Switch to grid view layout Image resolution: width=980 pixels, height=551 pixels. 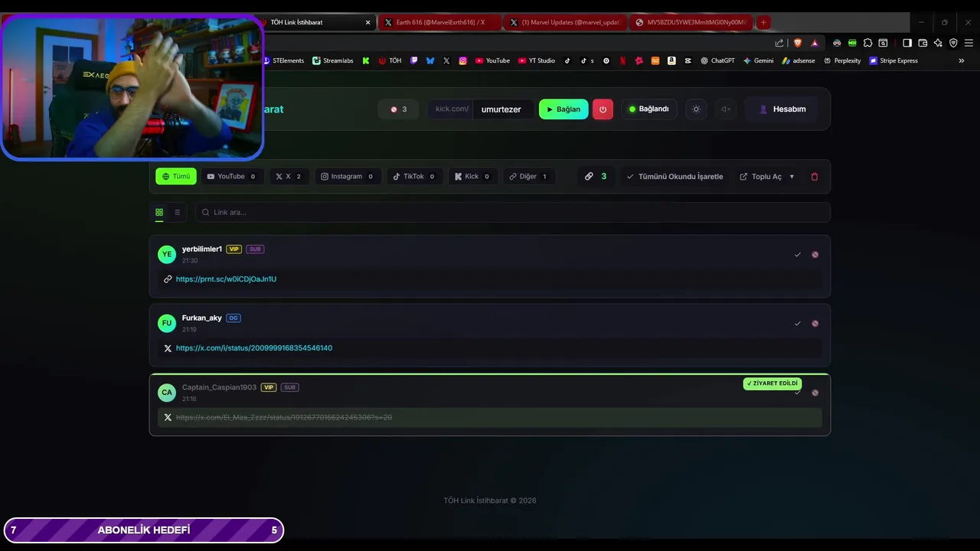pyautogui.click(x=159, y=213)
